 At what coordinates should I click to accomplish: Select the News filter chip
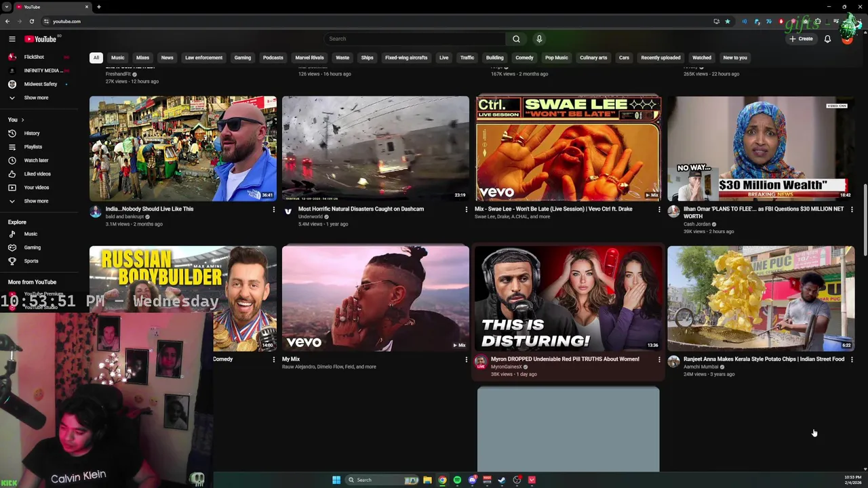point(167,58)
